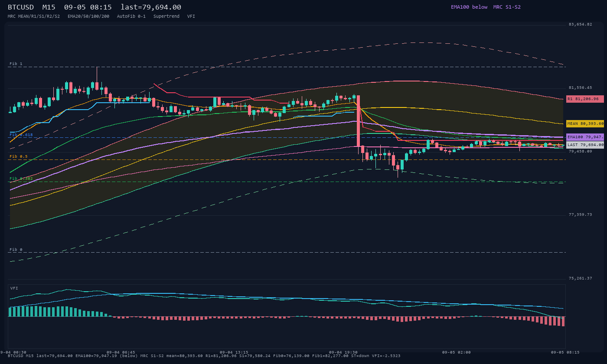Viewport: 607px width, 364px height.
Task: Click the 77,359.73 price axis label
Action: (x=580, y=214)
